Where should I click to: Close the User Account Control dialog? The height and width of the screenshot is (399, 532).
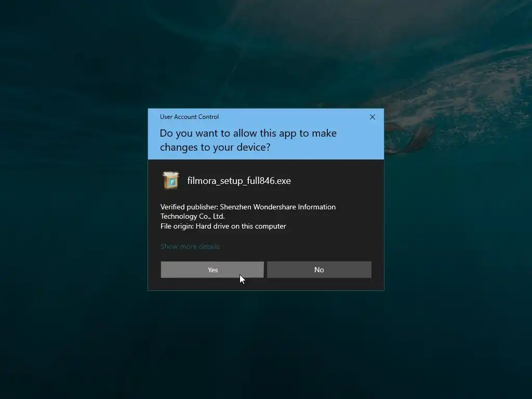coord(372,117)
